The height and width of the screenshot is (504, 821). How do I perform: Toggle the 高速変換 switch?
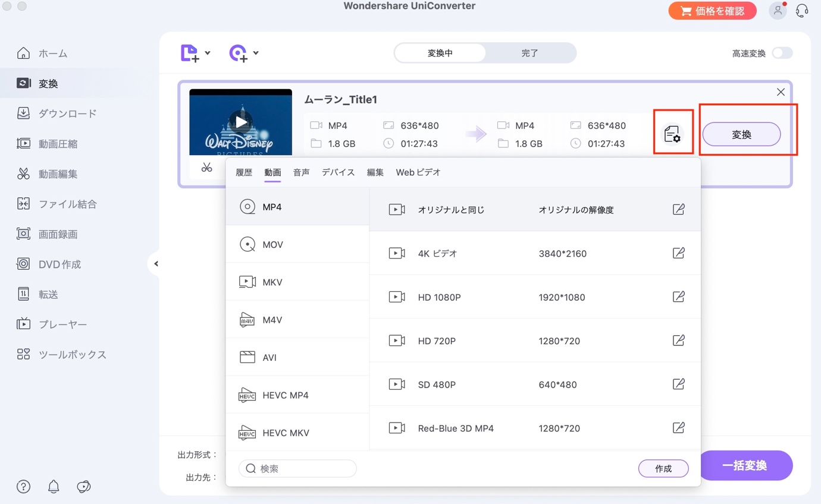coord(782,53)
